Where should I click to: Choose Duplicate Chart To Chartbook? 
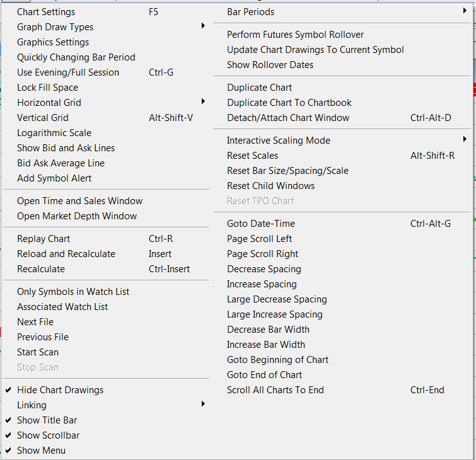coord(342,103)
